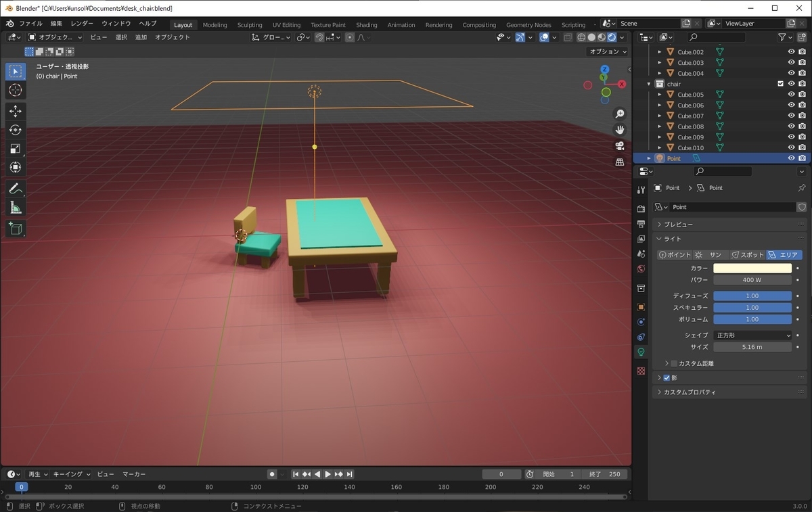Hide Cube.005 with its eye icon
The width and height of the screenshot is (812, 512).
coord(791,95)
